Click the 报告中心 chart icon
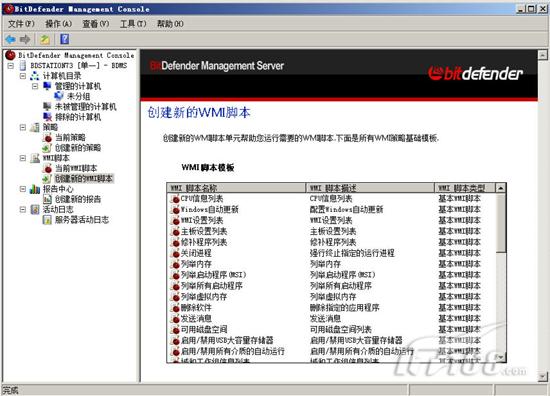Viewport: 550px width, 396px height. click(x=35, y=189)
